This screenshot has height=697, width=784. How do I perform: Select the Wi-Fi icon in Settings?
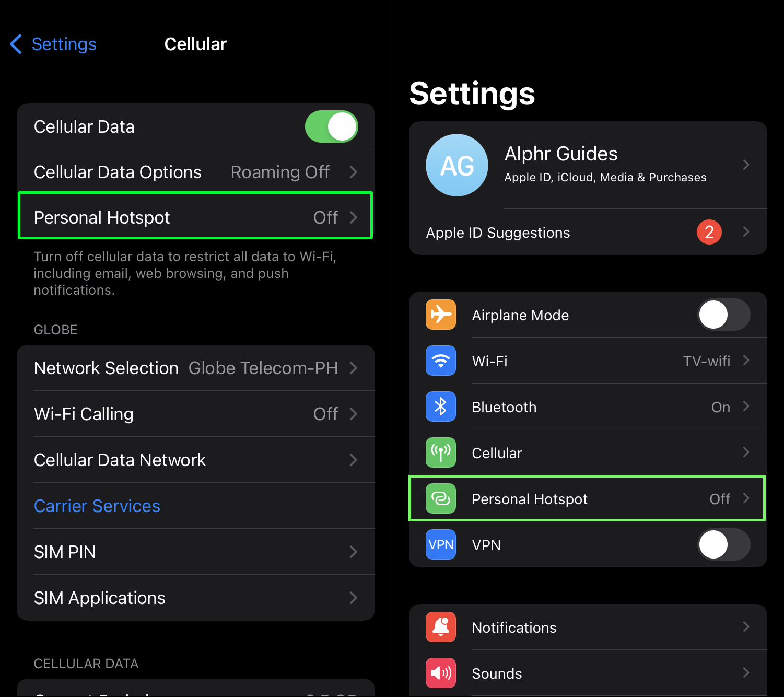440,361
